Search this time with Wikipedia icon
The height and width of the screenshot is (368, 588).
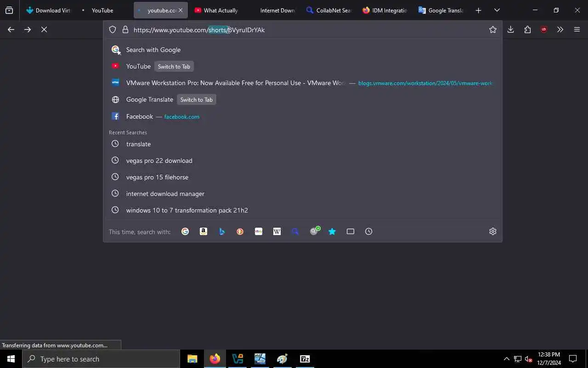point(277,231)
